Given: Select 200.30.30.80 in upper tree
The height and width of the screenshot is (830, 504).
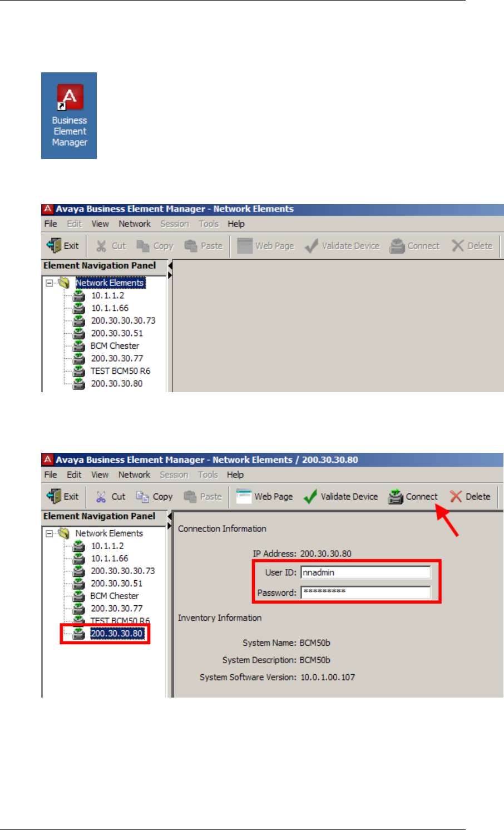Looking at the screenshot, I should click(x=117, y=383).
